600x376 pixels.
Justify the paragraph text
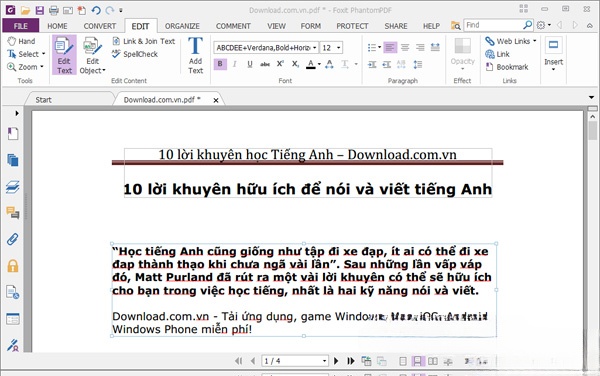click(435, 47)
